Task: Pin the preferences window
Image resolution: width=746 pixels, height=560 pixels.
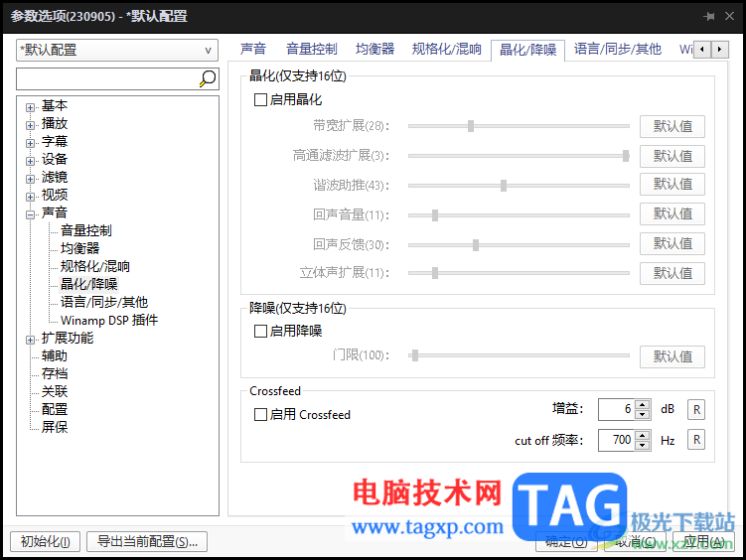Action: (x=709, y=16)
